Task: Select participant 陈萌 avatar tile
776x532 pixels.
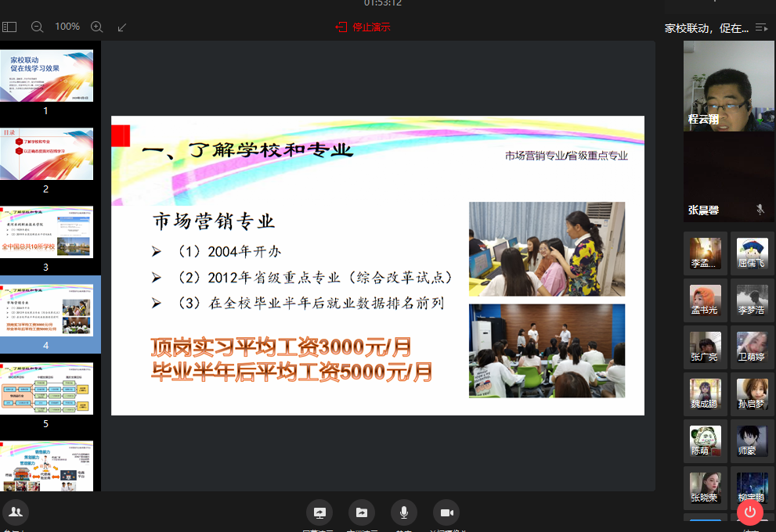Action: pyautogui.click(x=705, y=440)
